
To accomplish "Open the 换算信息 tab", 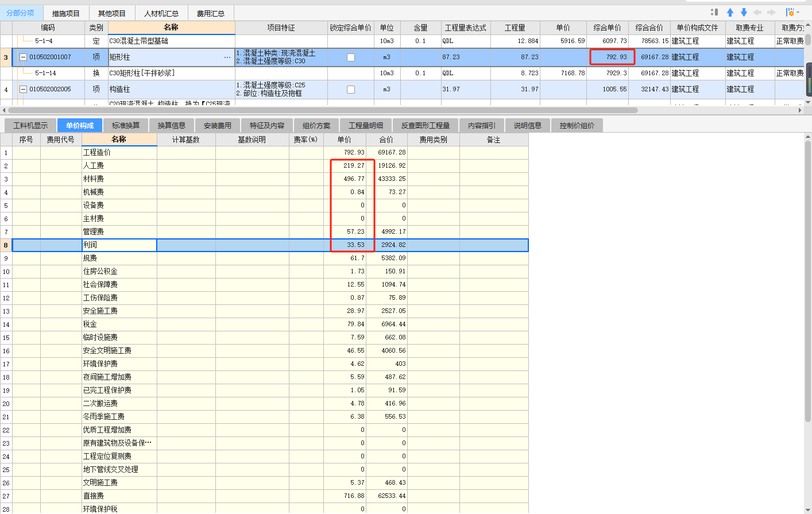I will pyautogui.click(x=172, y=125).
